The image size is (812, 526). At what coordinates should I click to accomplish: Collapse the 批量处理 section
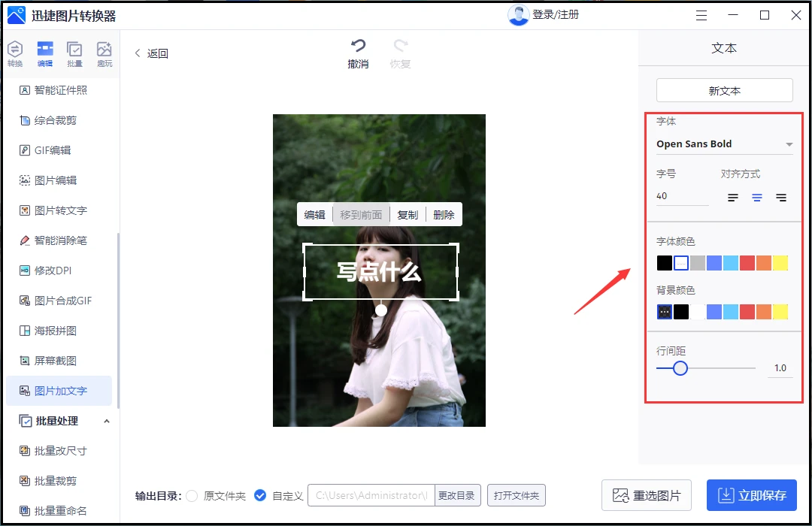pos(107,421)
